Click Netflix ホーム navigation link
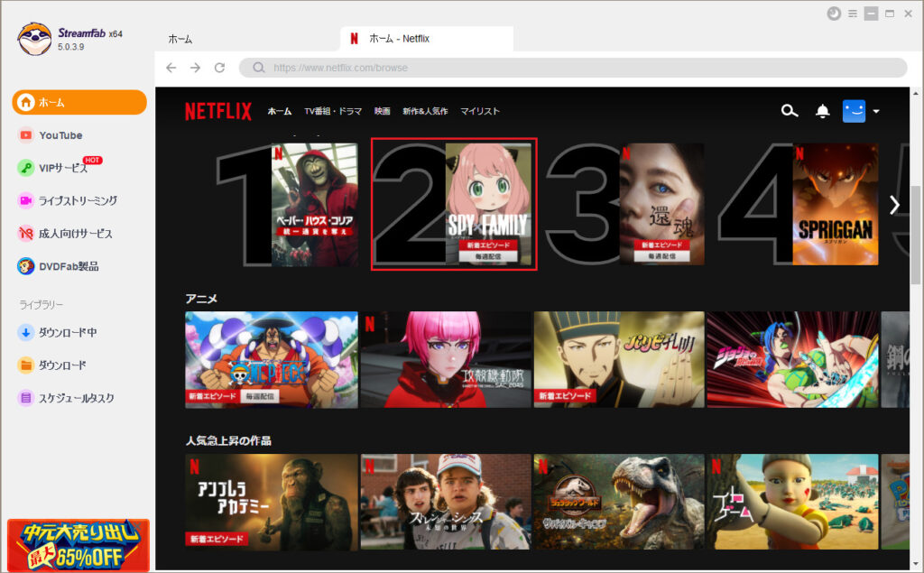The image size is (924, 573). pos(280,111)
